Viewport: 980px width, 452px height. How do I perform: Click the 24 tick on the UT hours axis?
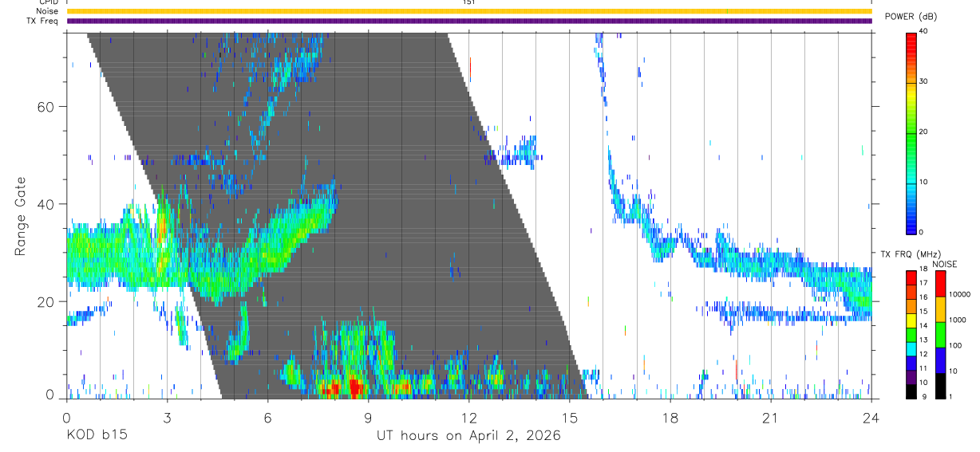tap(871, 418)
